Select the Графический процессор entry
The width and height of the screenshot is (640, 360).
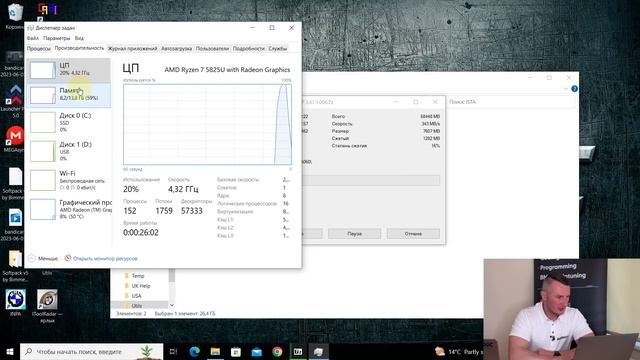pyautogui.click(x=68, y=209)
